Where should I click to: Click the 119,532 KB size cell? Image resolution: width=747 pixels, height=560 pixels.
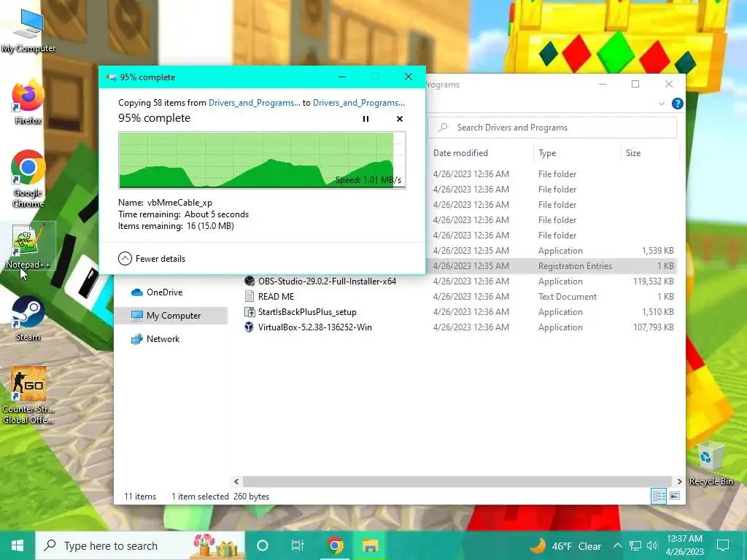653,281
